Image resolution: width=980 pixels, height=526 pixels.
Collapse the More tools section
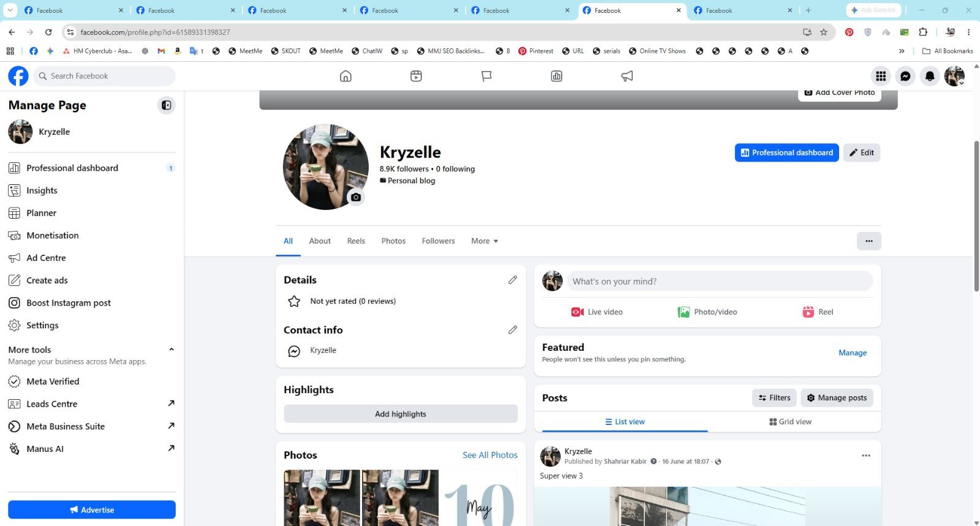pos(171,350)
